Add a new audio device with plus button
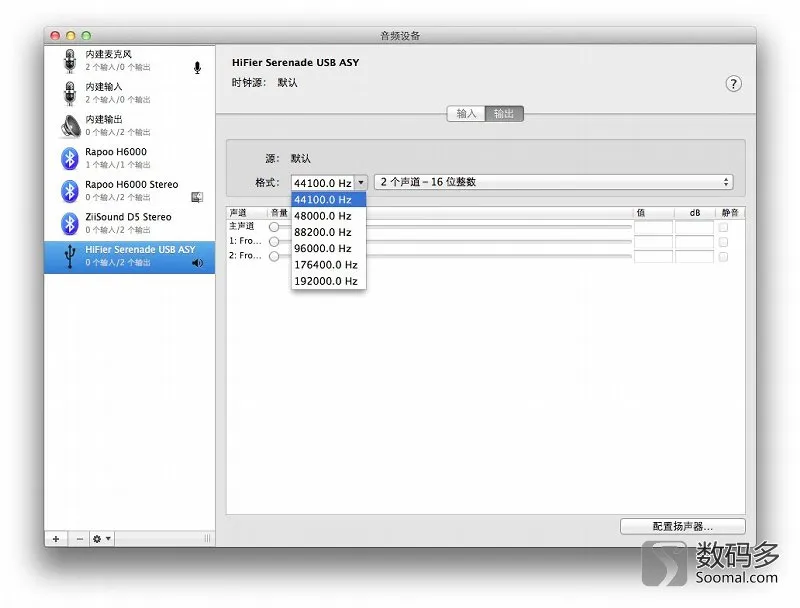The image size is (800, 608). (56, 539)
